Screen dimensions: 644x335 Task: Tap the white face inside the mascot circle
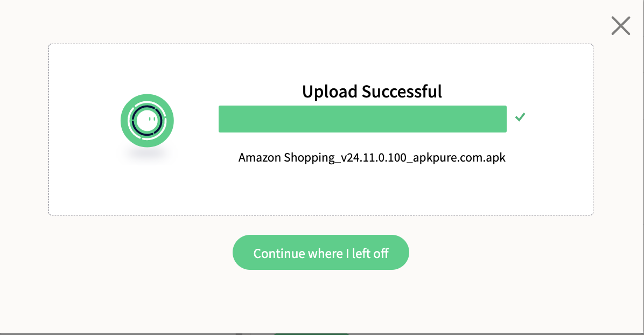tap(148, 121)
